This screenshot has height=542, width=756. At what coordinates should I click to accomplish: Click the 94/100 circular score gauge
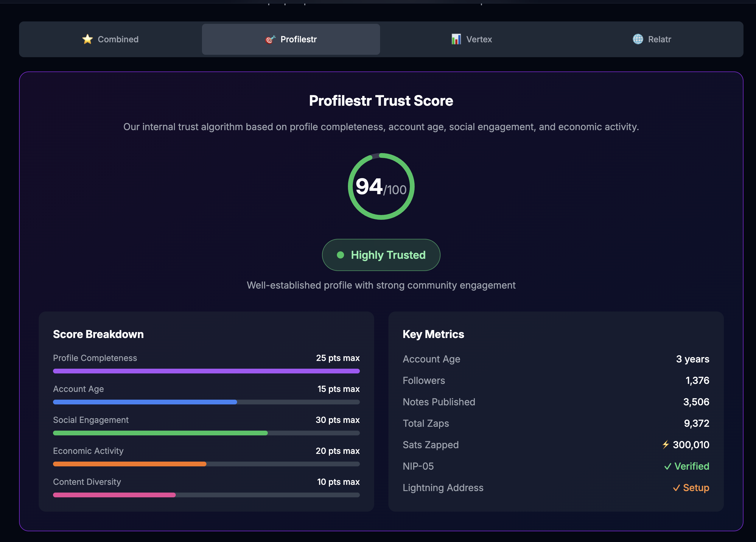381,186
